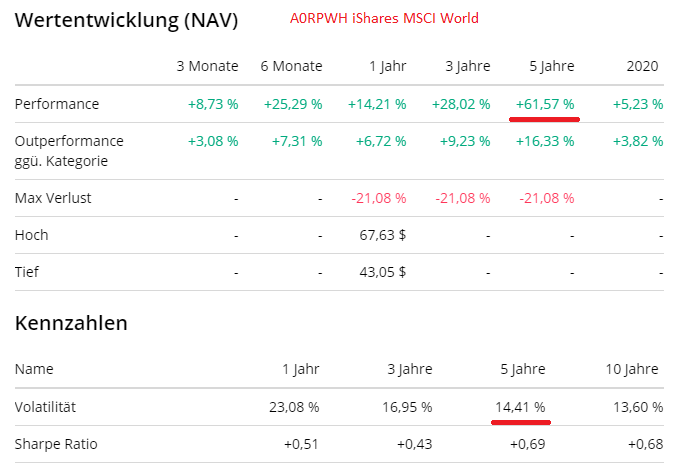Click the Tief value 43,05 $
Viewport: 677px width, 470px height.
[x=381, y=271]
